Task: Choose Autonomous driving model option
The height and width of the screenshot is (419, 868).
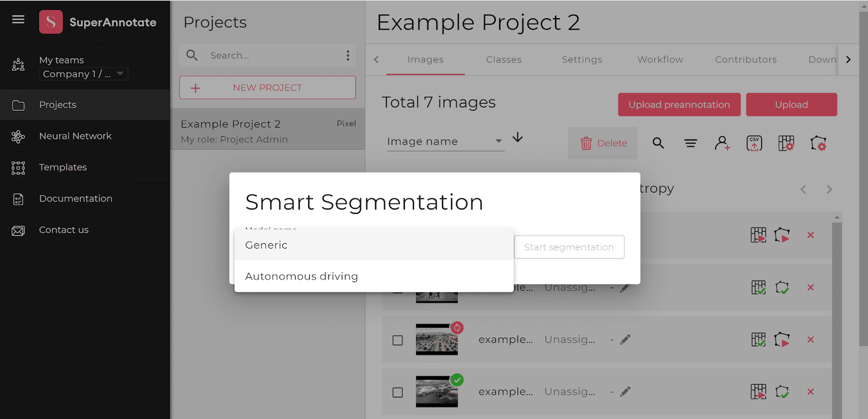Action: [x=374, y=276]
